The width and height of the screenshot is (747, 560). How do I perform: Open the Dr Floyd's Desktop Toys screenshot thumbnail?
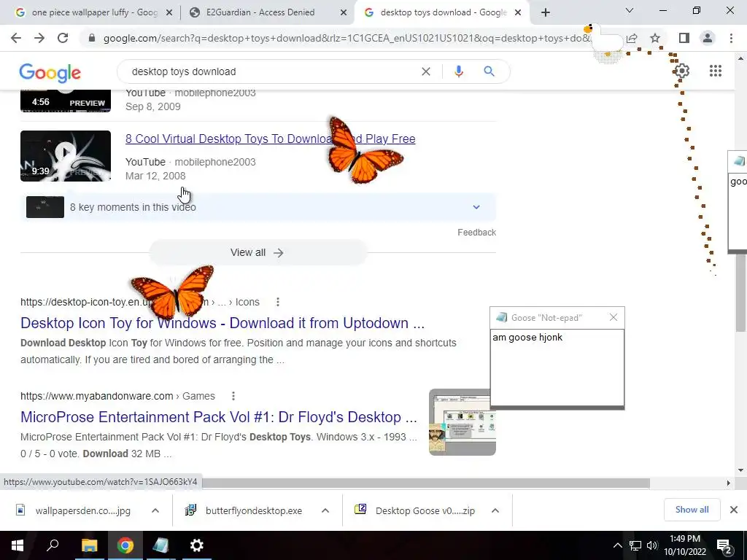[462, 422]
